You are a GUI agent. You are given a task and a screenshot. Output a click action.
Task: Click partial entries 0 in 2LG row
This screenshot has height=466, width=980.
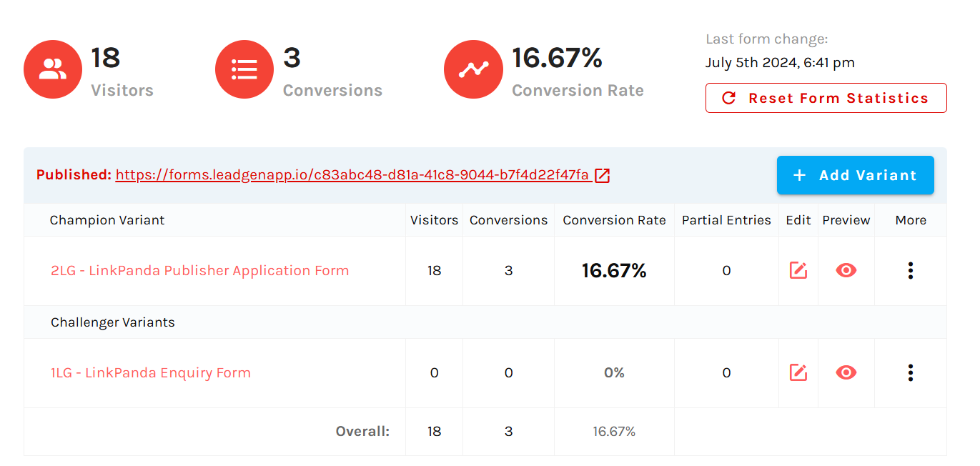[727, 271]
